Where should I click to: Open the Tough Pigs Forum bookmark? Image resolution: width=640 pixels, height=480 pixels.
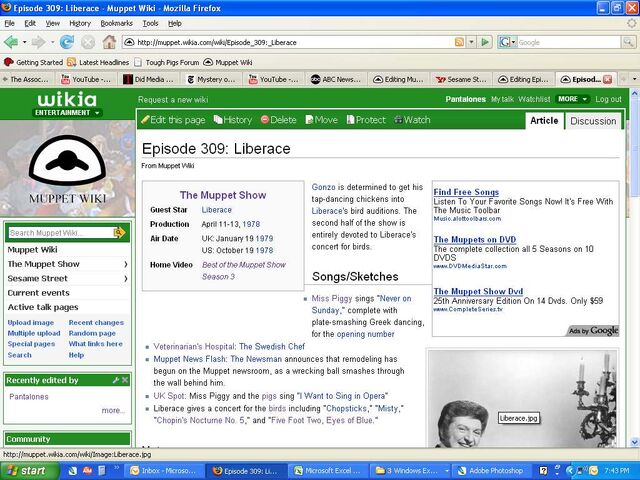167,62
